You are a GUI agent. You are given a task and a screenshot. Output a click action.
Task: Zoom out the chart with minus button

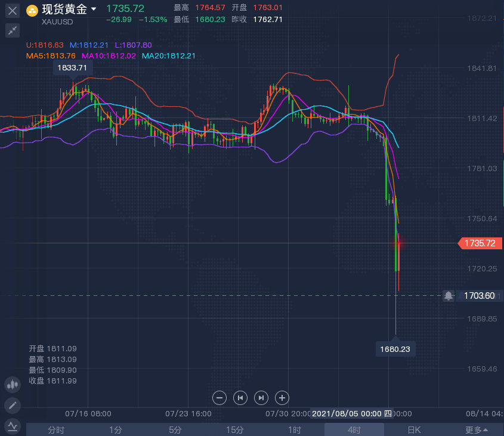coord(219,398)
